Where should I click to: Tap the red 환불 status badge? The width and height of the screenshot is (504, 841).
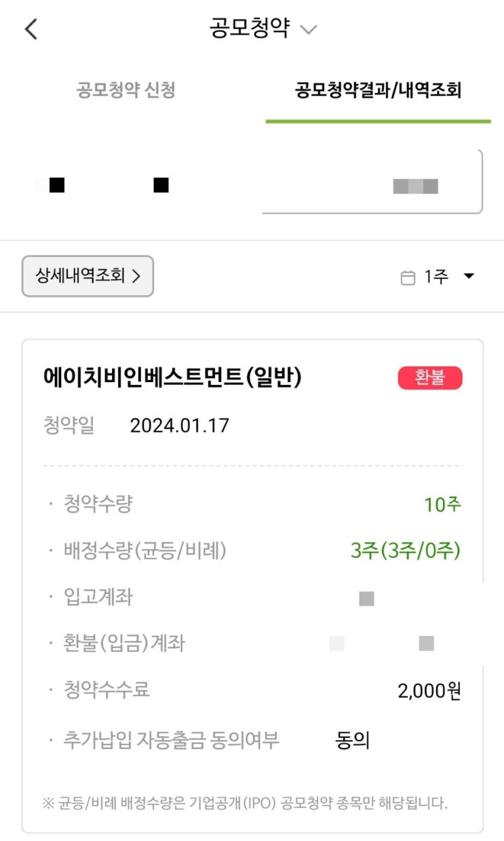coord(430,378)
